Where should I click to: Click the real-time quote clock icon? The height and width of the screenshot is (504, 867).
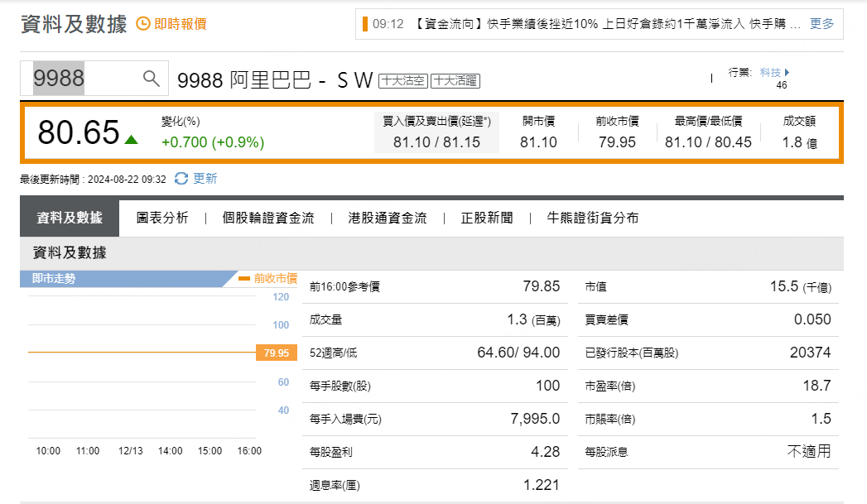point(143,24)
